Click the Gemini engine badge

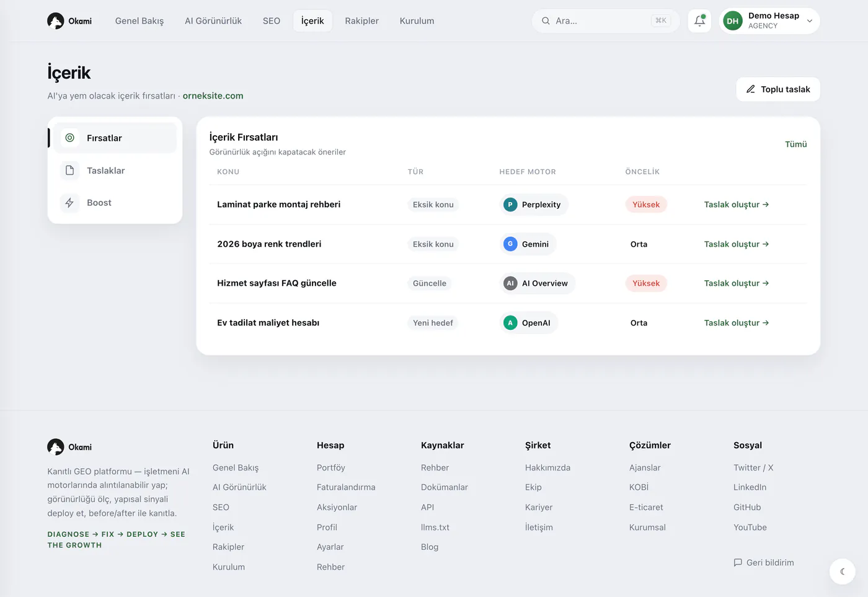pyautogui.click(x=528, y=244)
